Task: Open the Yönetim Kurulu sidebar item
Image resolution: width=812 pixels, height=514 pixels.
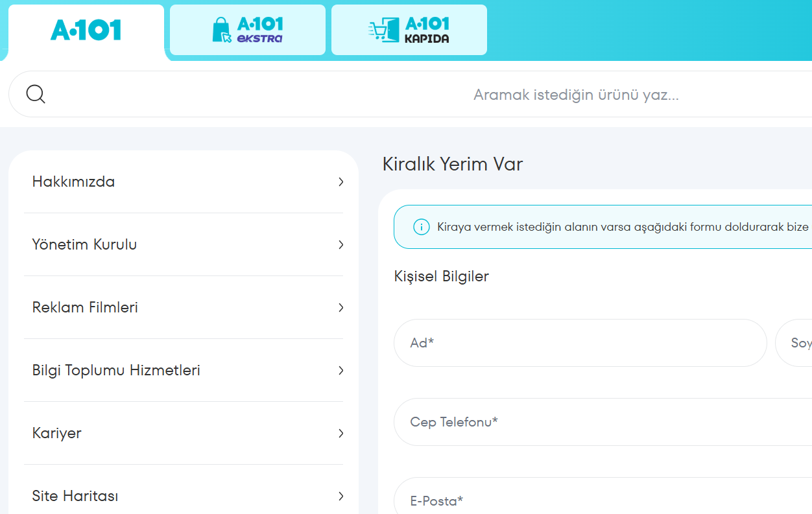Action: tap(184, 244)
